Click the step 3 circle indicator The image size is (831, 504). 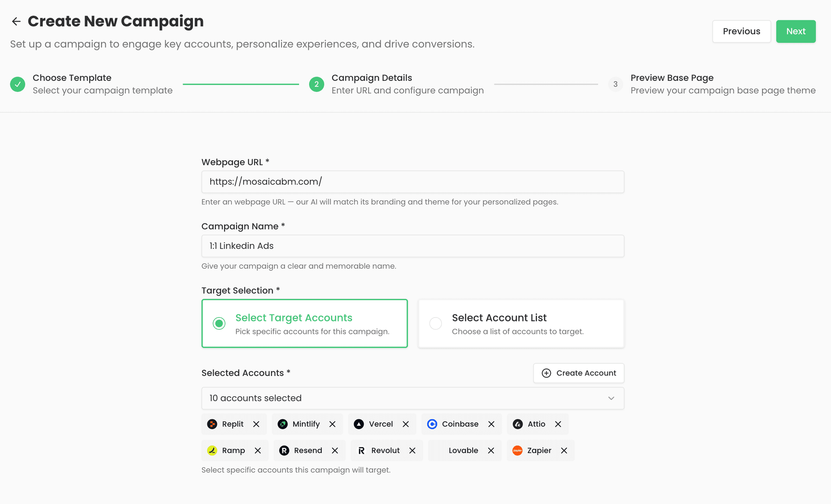(615, 84)
